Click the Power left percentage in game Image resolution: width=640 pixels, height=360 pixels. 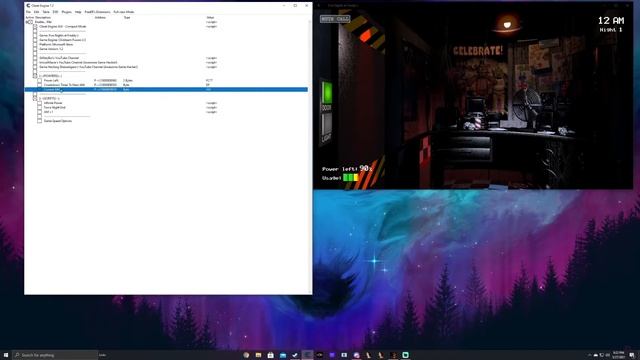pos(365,168)
